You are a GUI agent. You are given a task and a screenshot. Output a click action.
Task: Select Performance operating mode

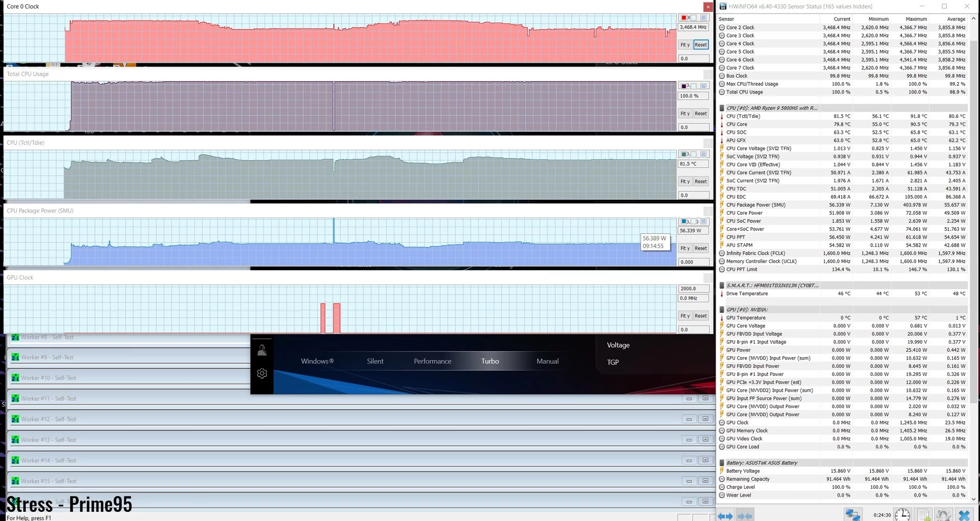pos(432,361)
